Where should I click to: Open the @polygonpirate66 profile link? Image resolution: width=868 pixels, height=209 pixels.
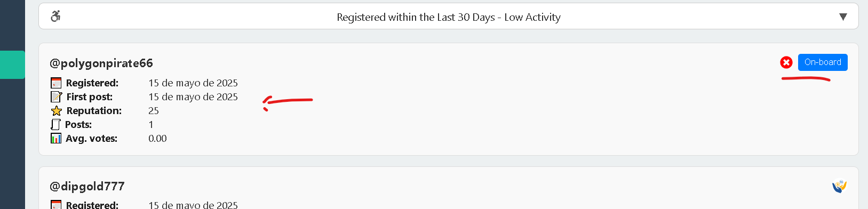point(101,63)
